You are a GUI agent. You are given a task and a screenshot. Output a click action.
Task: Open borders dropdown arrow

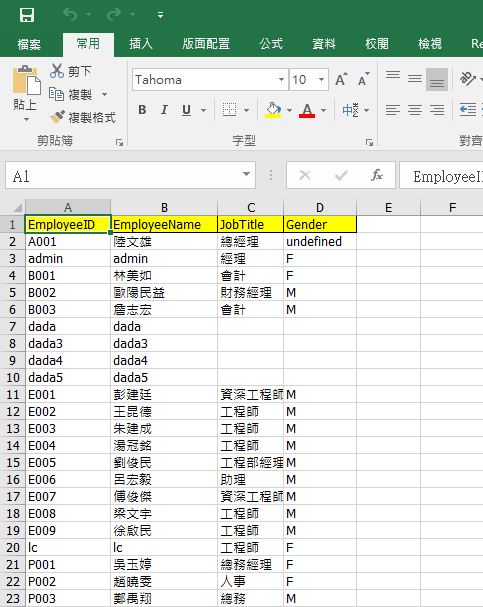click(x=247, y=111)
